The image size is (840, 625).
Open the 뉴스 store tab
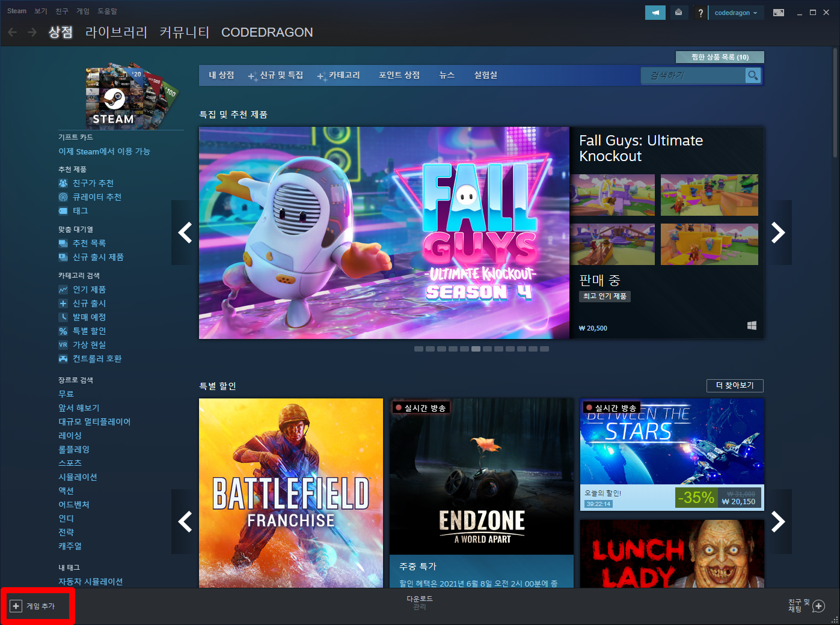pos(447,75)
